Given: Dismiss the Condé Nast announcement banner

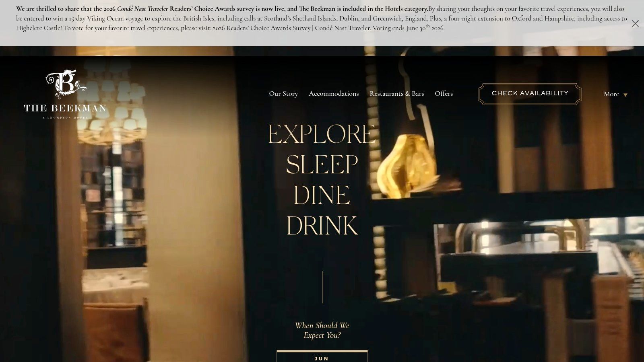Looking at the screenshot, I should 635,24.
